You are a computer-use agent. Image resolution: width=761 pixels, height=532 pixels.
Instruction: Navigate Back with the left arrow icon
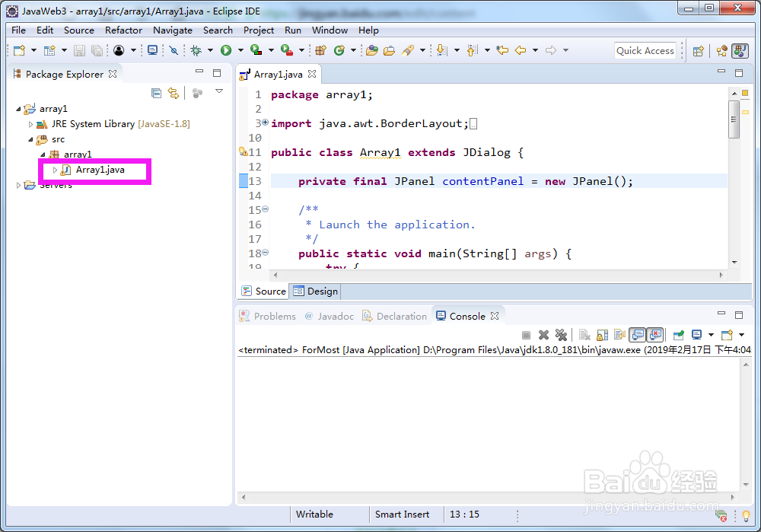pos(521,50)
